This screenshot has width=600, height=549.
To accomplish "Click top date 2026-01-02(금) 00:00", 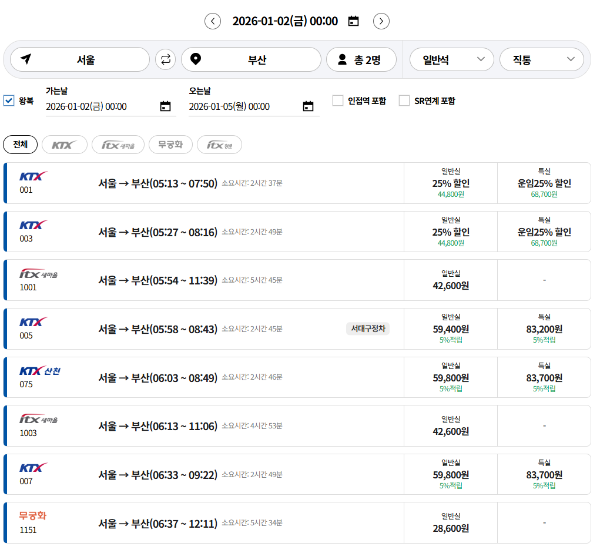I will (285, 21).
